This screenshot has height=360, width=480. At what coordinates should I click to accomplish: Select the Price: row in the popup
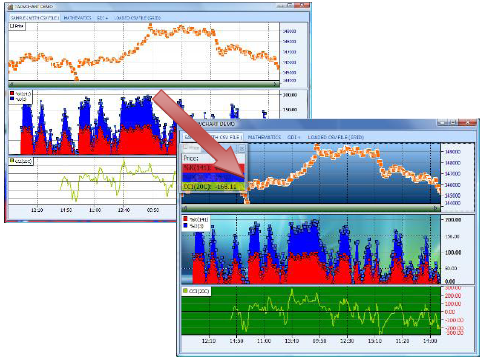pos(213,158)
